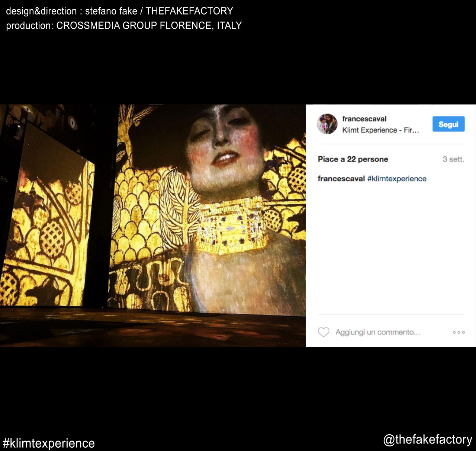Image resolution: width=476 pixels, height=451 pixels.
Task: Click the left-side projected wall panel
Action: (48, 223)
